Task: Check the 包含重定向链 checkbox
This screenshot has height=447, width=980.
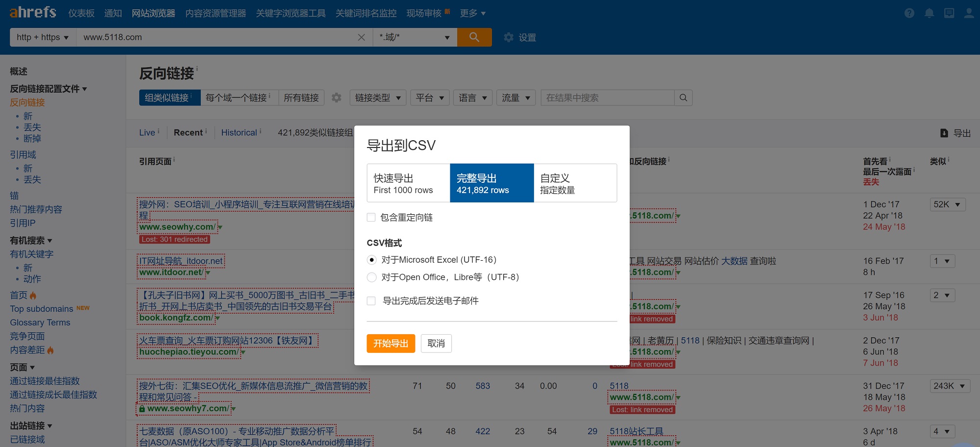Action: pos(371,217)
